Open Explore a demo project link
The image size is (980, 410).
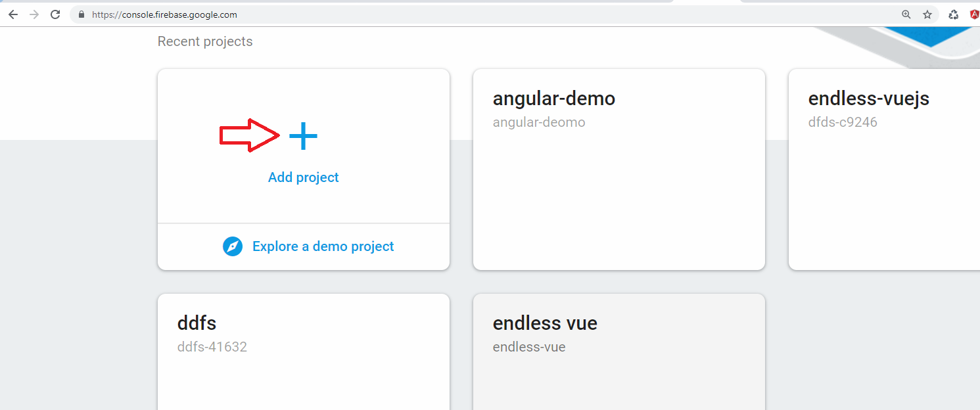(323, 246)
